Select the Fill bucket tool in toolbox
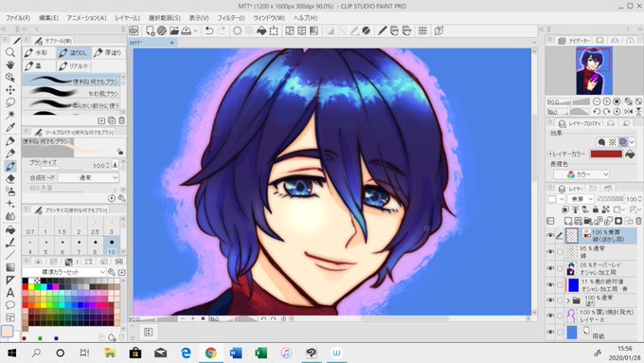The image size is (644, 363). coord(10,229)
